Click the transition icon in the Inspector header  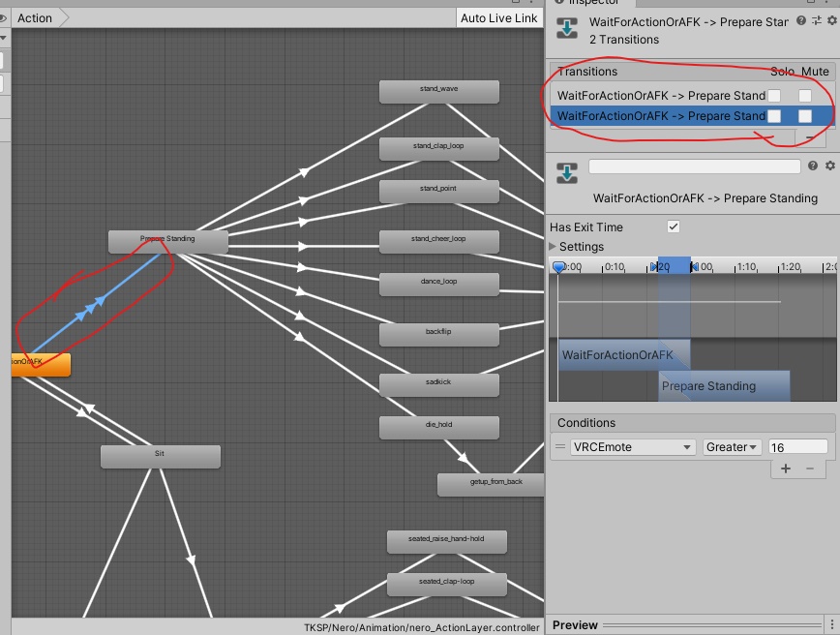pos(567,28)
